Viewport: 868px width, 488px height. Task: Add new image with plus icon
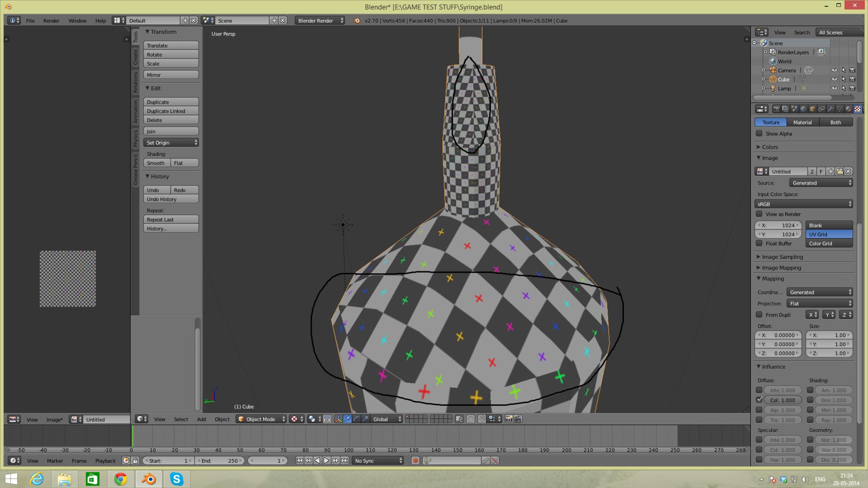click(831, 171)
